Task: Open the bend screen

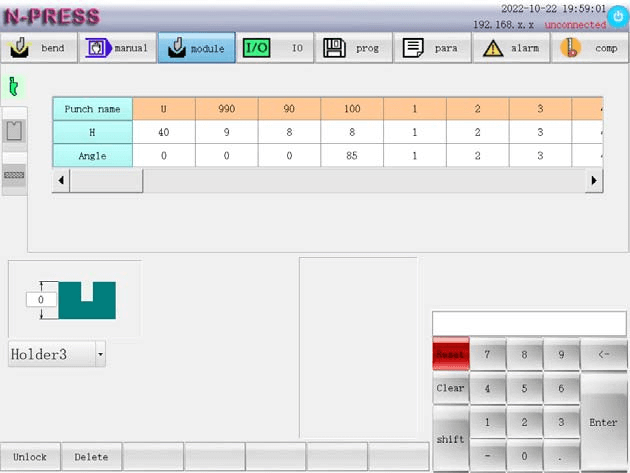Action: [39, 48]
